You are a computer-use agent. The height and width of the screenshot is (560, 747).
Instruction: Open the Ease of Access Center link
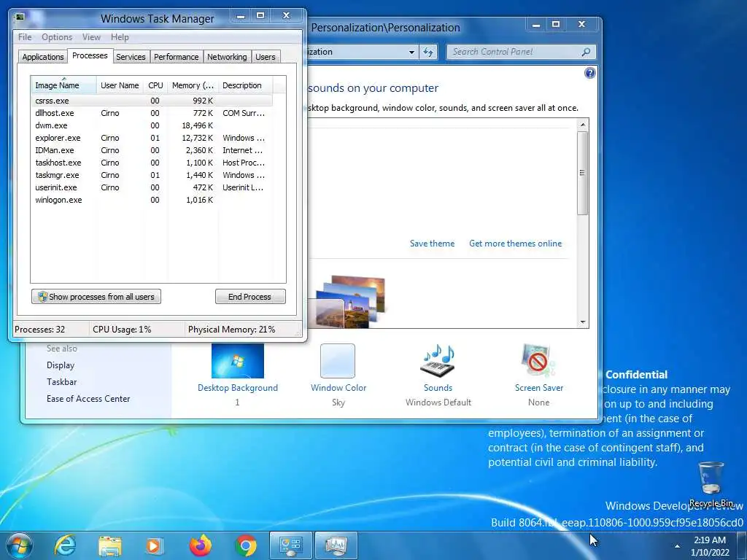(x=88, y=399)
